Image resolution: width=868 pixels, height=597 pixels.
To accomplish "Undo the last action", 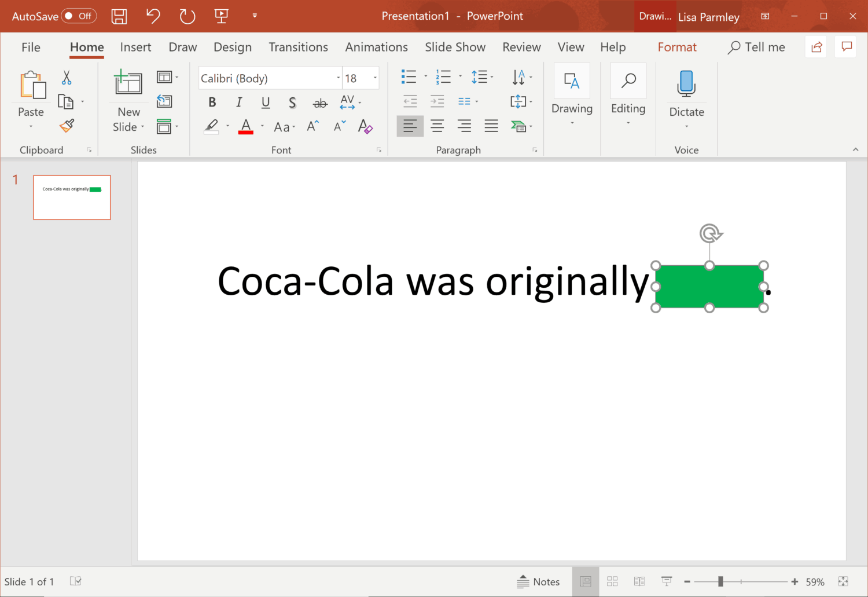I will click(x=153, y=16).
